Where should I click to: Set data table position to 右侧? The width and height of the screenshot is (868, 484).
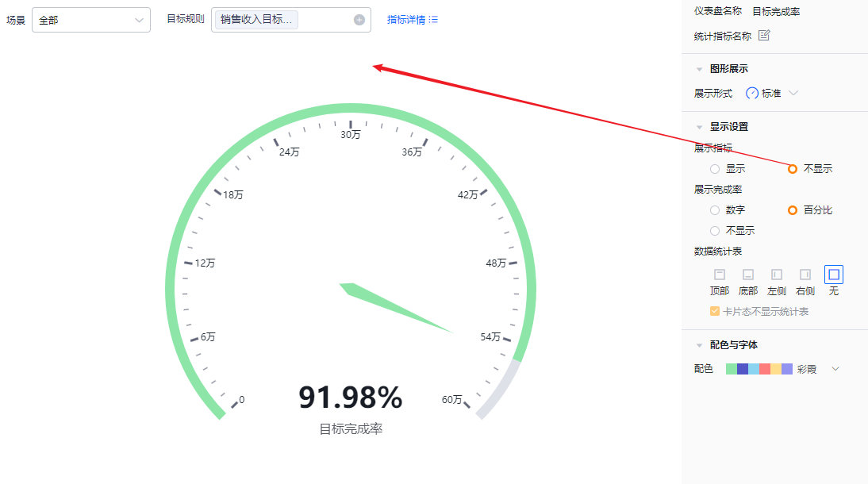tap(805, 275)
